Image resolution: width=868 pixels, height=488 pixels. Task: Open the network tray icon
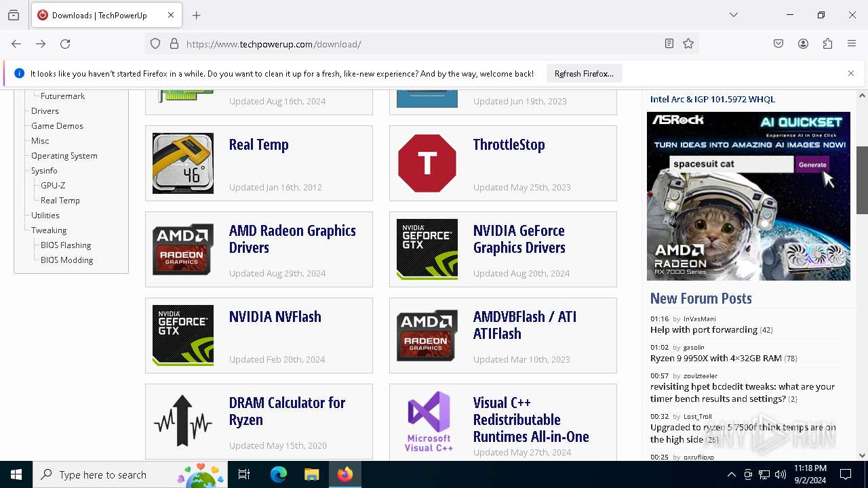(764, 474)
